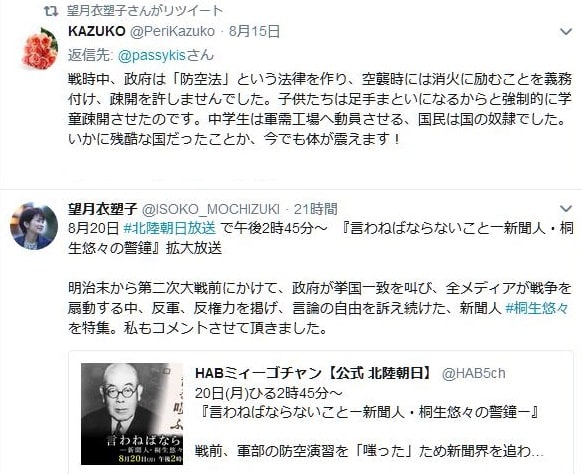Open the @PeriKazuko handle link
The width and height of the screenshot is (582, 474).
pyautogui.click(x=172, y=32)
